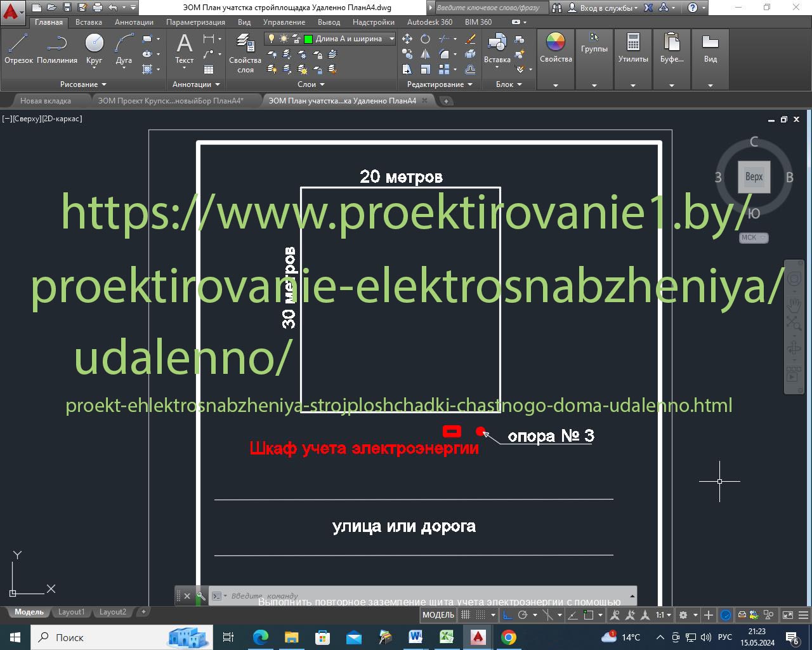812x650 pixels.
Task: Click the command line input field
Action: coord(419,596)
